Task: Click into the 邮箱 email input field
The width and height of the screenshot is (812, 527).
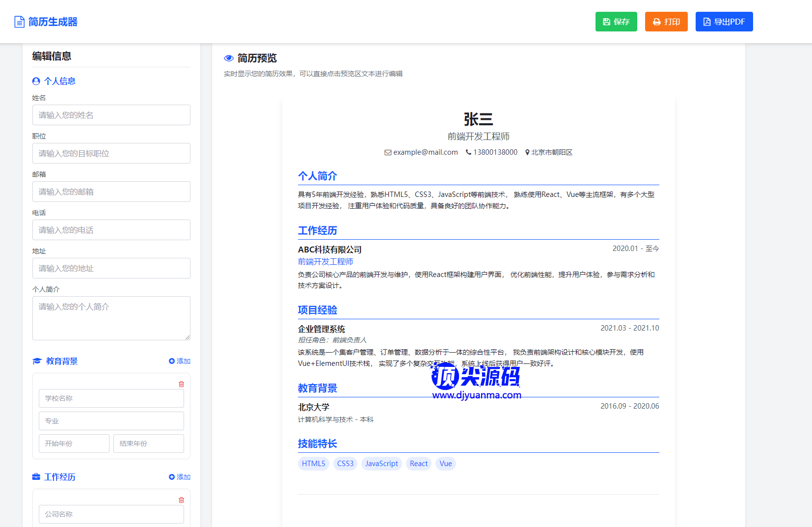Action: pos(111,192)
